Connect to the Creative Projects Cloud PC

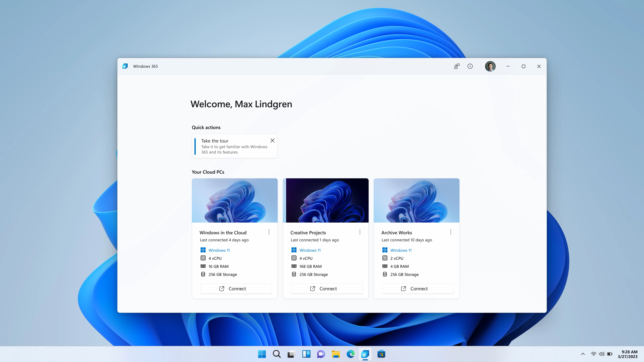coord(327,288)
